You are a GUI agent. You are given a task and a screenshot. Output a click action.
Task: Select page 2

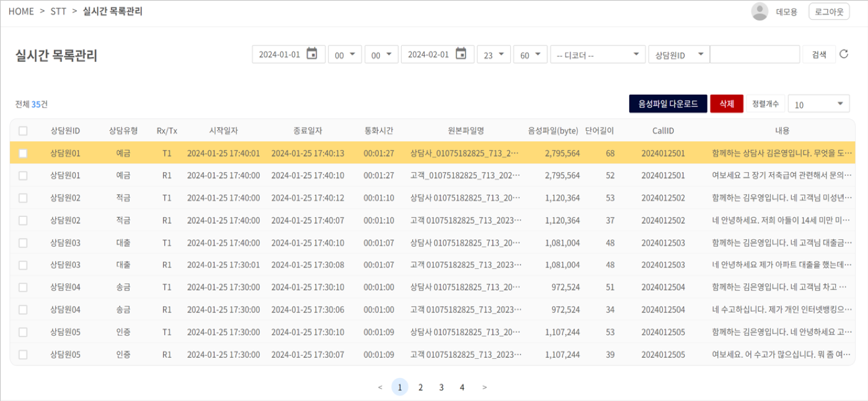pyautogui.click(x=420, y=387)
